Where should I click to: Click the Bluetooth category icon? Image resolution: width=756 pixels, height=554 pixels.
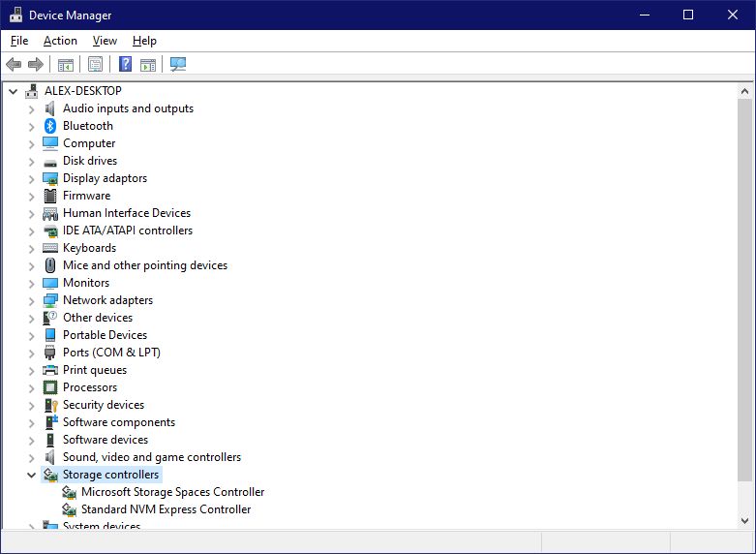[x=50, y=126]
